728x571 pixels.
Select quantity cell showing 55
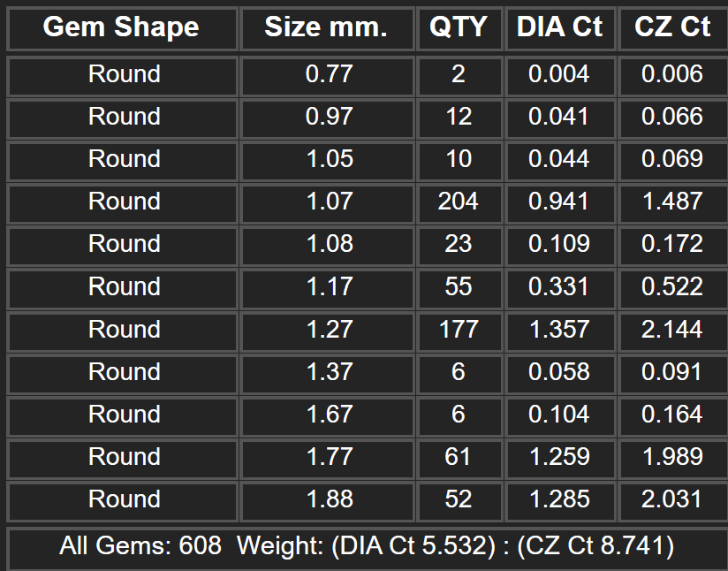[x=459, y=288]
